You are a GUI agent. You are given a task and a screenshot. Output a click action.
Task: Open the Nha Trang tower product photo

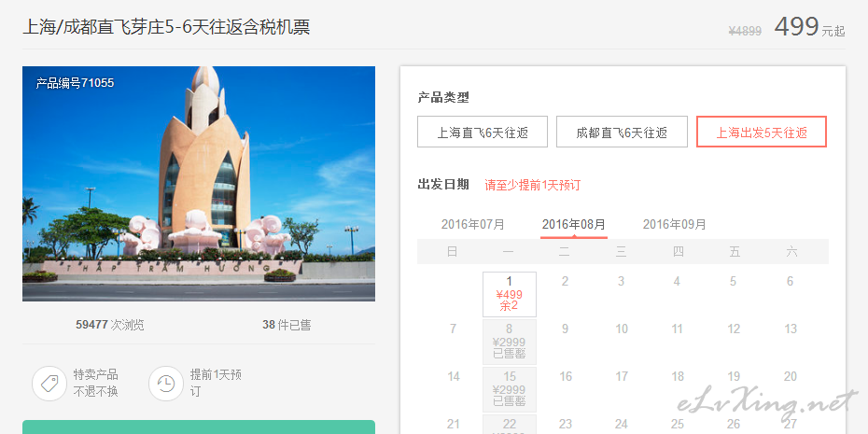(199, 184)
